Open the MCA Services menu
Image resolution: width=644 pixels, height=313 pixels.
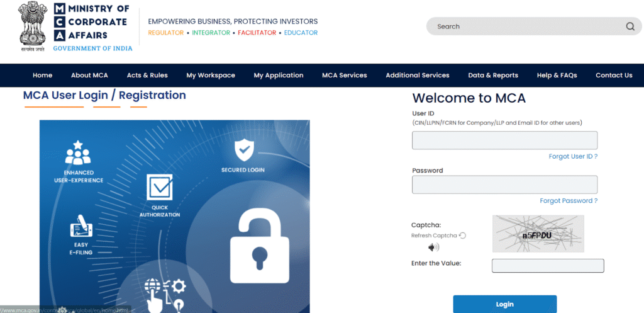point(344,76)
